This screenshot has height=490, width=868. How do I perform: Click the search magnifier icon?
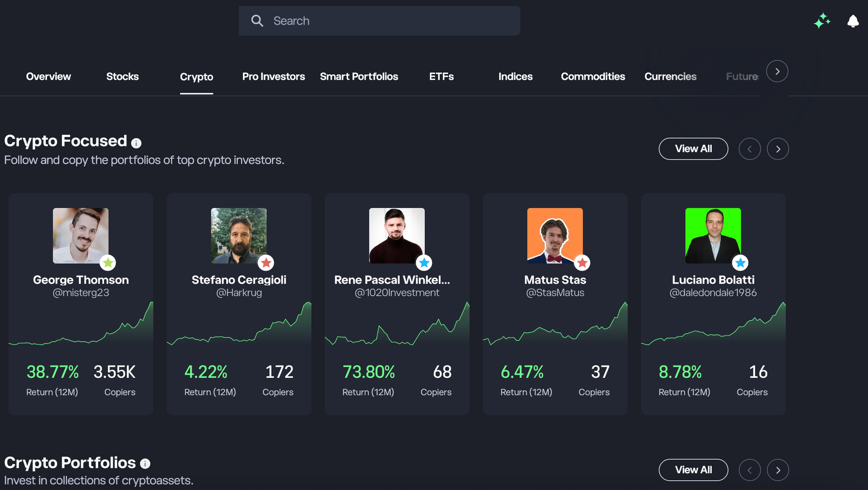(257, 21)
